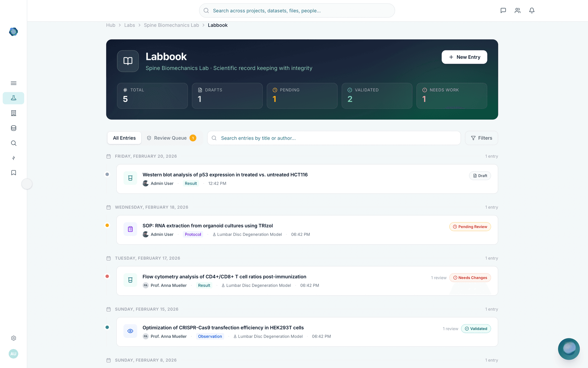
Task: Click the Validated status badge
Action: tap(476, 329)
